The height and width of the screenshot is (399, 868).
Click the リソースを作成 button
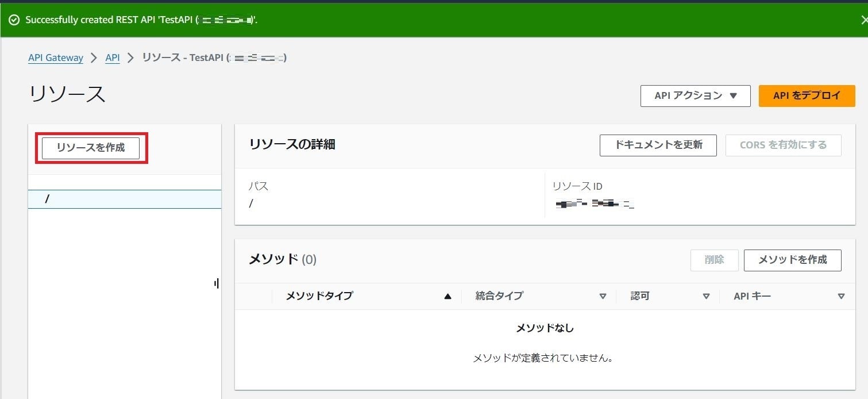click(x=91, y=148)
